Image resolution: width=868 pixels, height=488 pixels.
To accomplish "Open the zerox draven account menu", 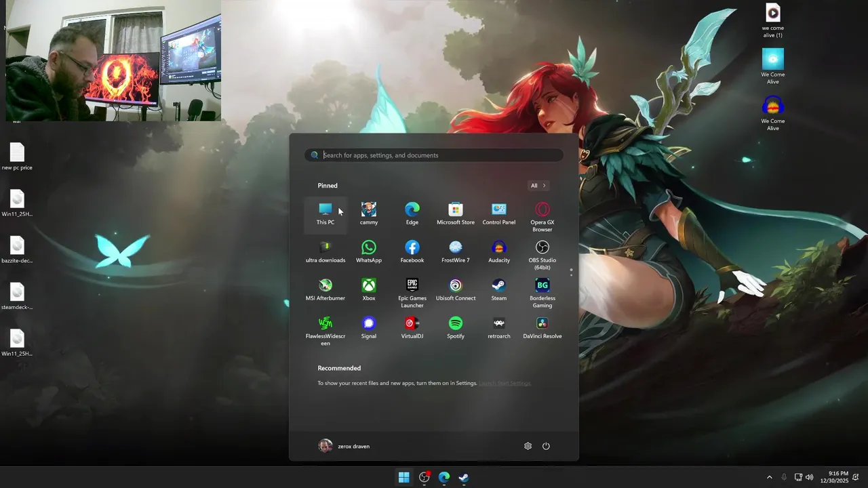I will [344, 446].
